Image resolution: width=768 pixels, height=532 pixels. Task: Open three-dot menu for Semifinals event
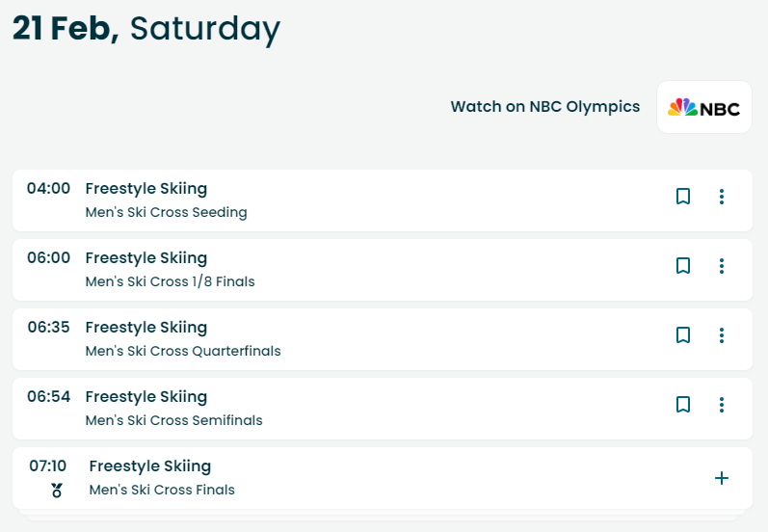[722, 405]
